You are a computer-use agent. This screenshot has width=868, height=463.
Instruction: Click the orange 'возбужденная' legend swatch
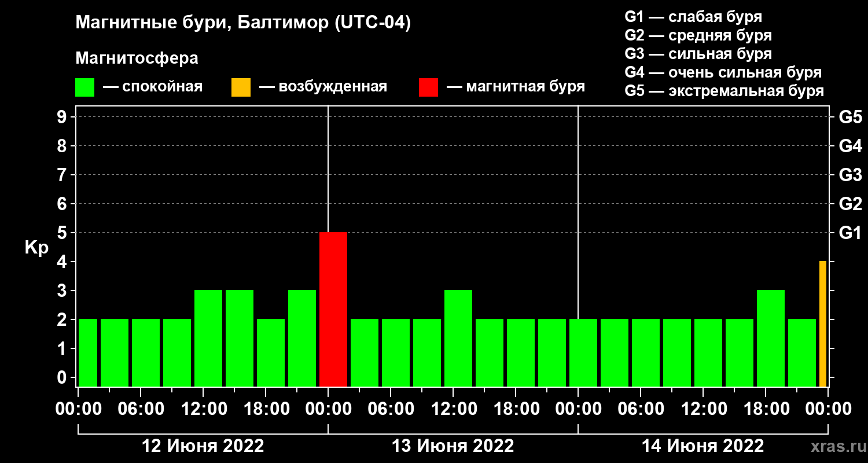click(x=241, y=87)
